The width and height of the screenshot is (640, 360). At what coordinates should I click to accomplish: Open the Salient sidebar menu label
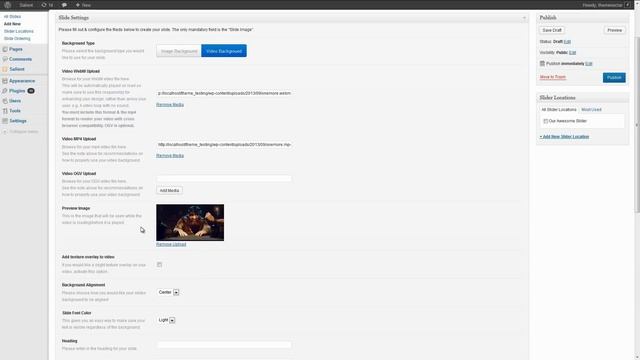click(x=17, y=69)
